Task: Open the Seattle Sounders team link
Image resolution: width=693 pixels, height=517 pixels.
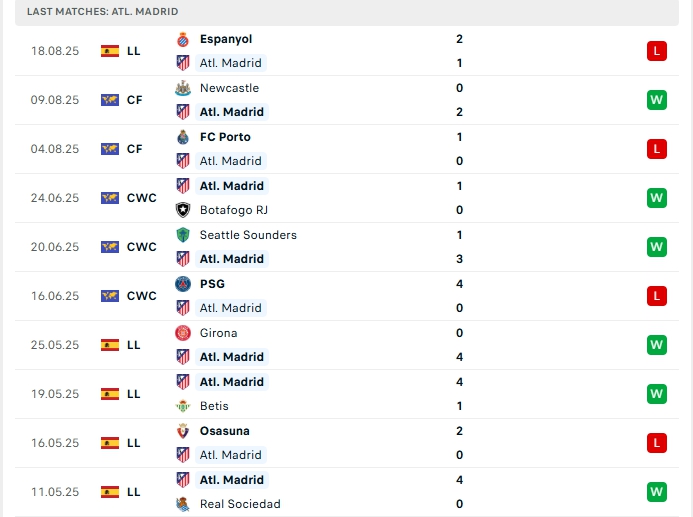Action: pyautogui.click(x=248, y=235)
